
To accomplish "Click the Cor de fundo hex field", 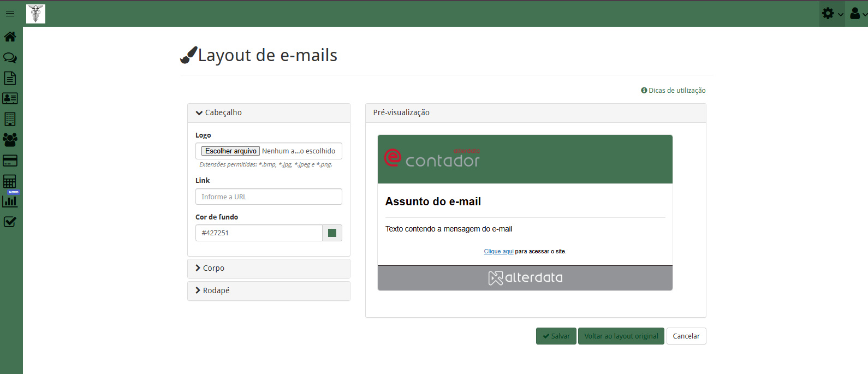I will 259,233.
